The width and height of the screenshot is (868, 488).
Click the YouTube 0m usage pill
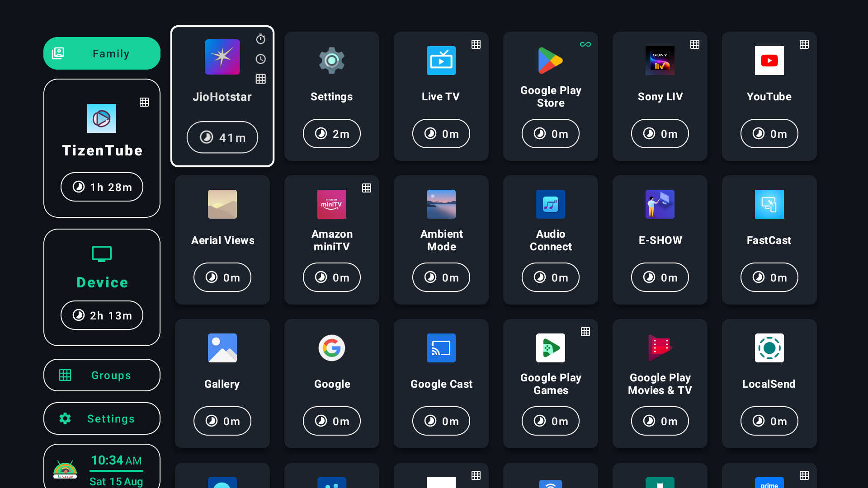pyautogui.click(x=769, y=134)
